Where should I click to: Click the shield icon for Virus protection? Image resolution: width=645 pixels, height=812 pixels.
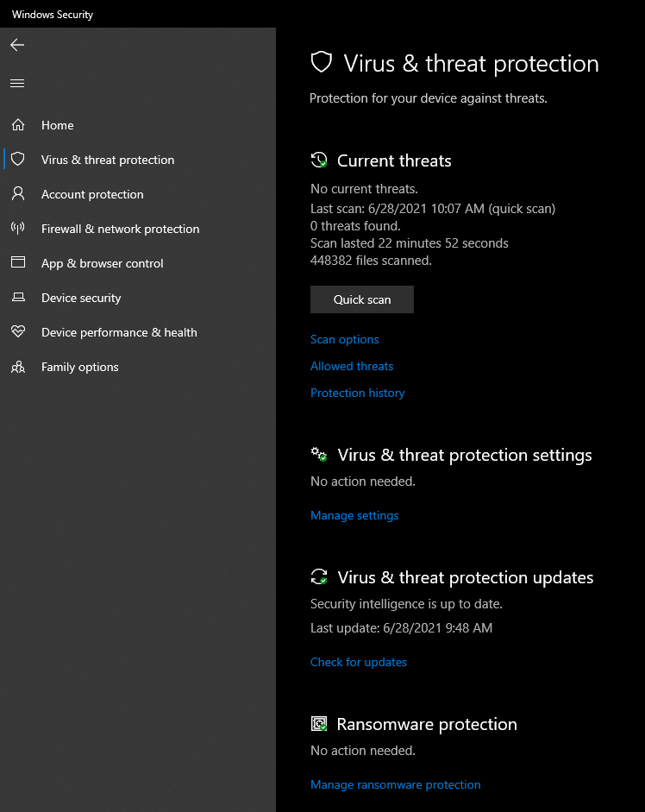[17, 160]
